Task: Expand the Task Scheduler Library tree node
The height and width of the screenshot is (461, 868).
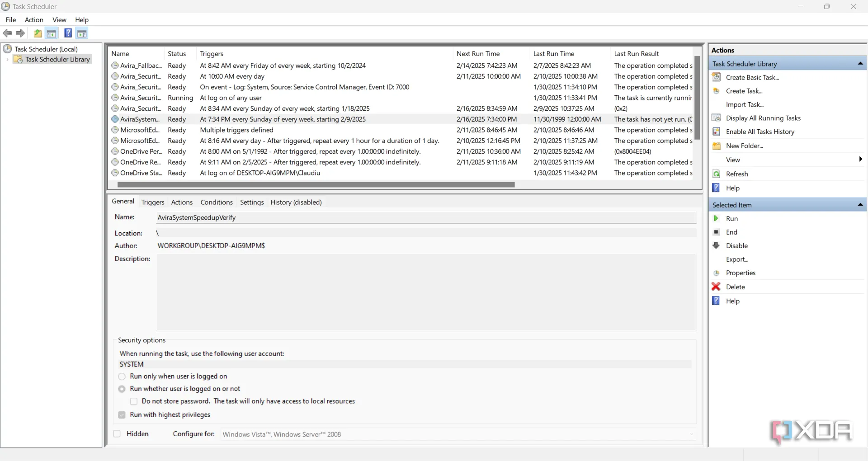Action: 7,60
